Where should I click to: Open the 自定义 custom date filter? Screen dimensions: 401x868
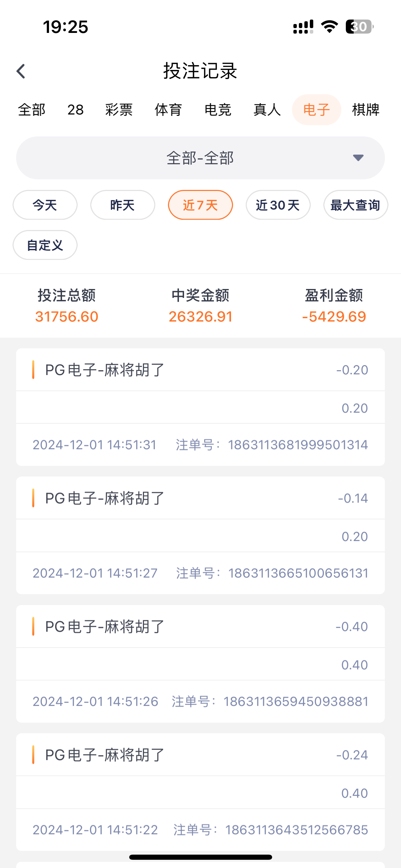45,245
